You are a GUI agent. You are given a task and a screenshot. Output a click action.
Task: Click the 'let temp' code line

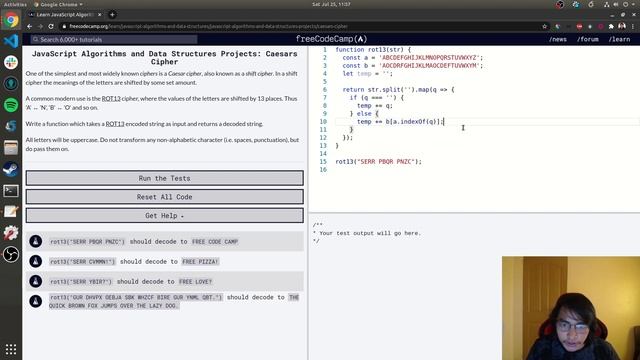367,73
